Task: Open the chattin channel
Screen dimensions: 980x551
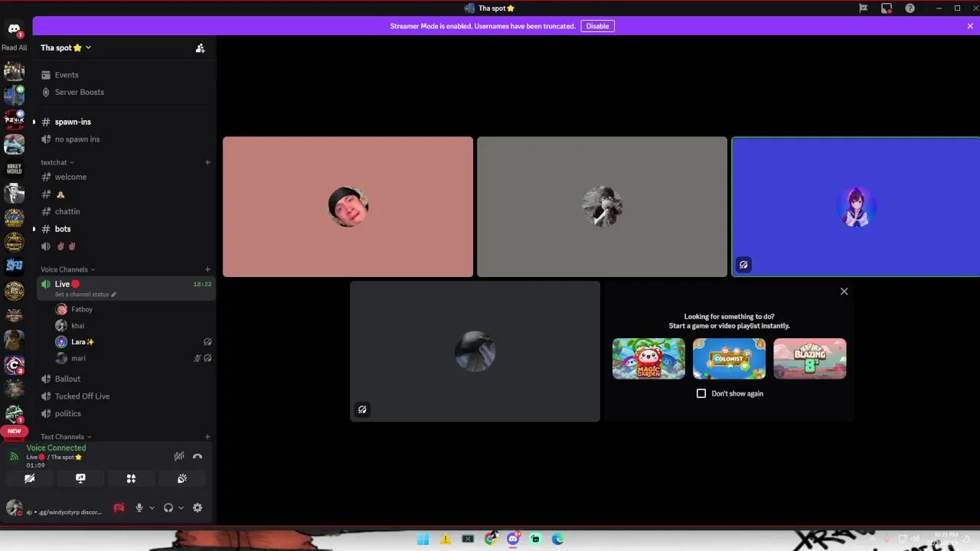Action: 126,211
